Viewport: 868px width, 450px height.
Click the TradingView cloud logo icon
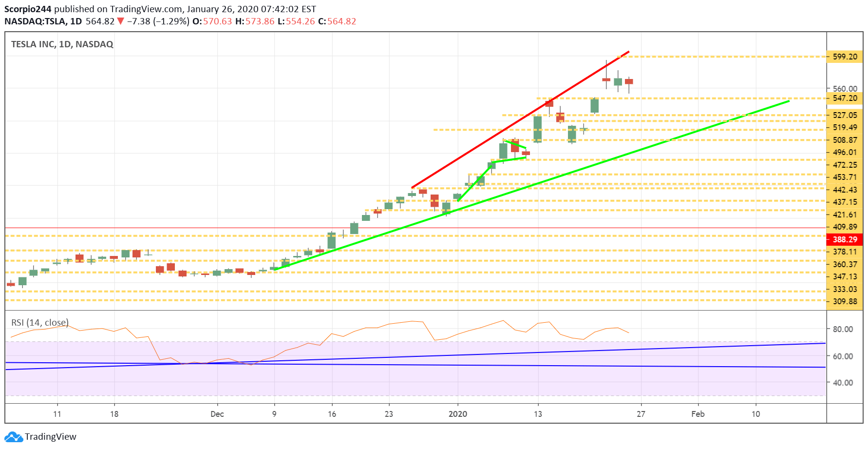[x=14, y=436]
